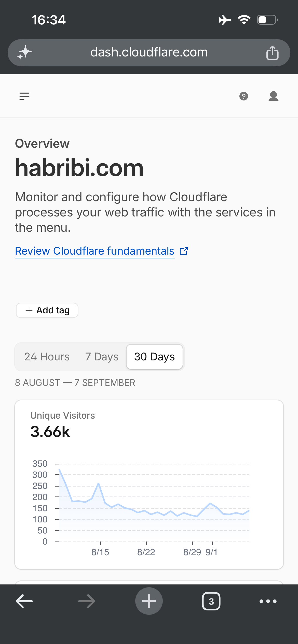
Task: Tap the Unique Visitors 3.66k card
Action: 149,485
